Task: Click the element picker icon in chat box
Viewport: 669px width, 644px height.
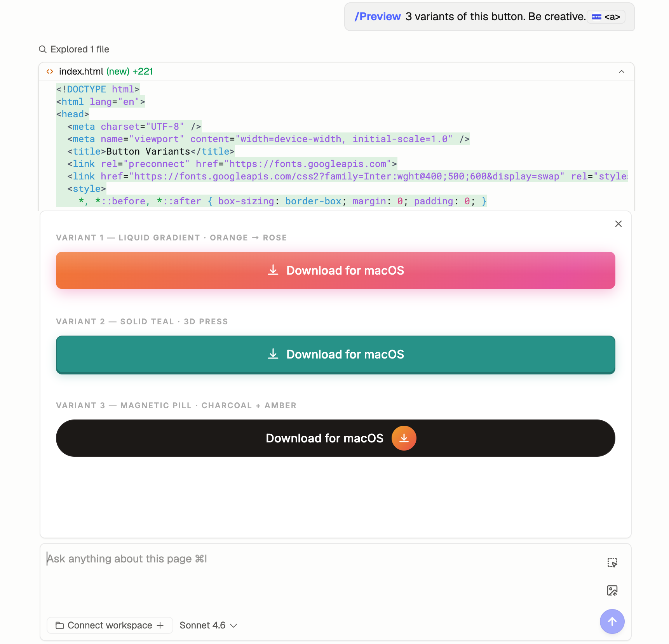Action: click(612, 562)
